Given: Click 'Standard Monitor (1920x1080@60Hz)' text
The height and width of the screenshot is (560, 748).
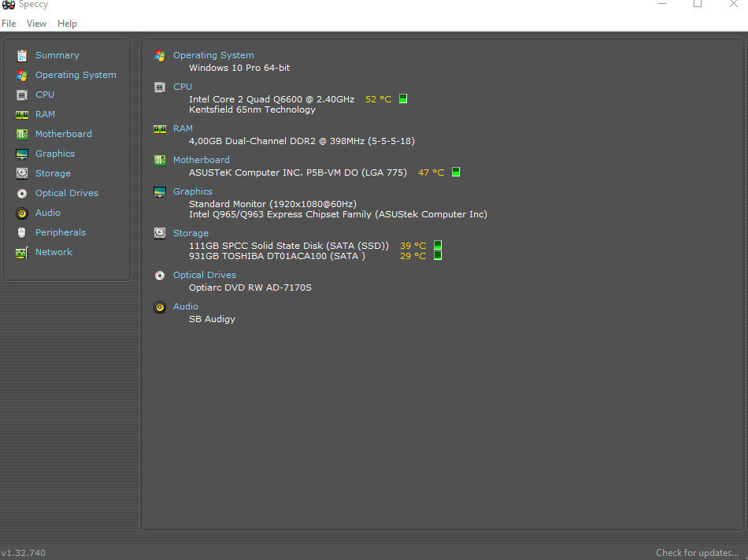Looking at the screenshot, I should tap(272, 204).
